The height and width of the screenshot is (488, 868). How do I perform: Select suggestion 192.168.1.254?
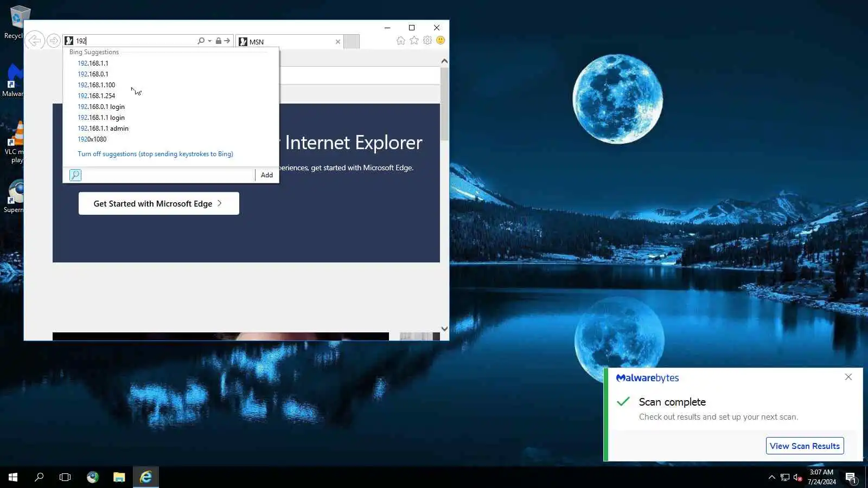(x=96, y=96)
